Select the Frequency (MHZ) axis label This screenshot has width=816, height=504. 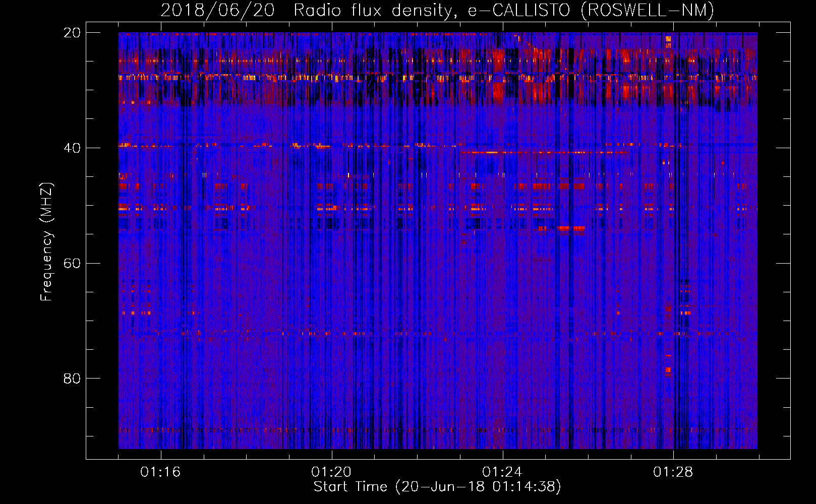coord(46,242)
